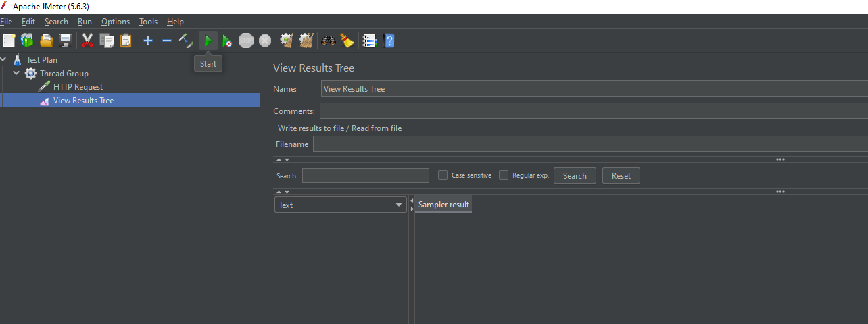Collapse the Thread Group tree node
Screen dimensions: 868x324
[x=17, y=74]
